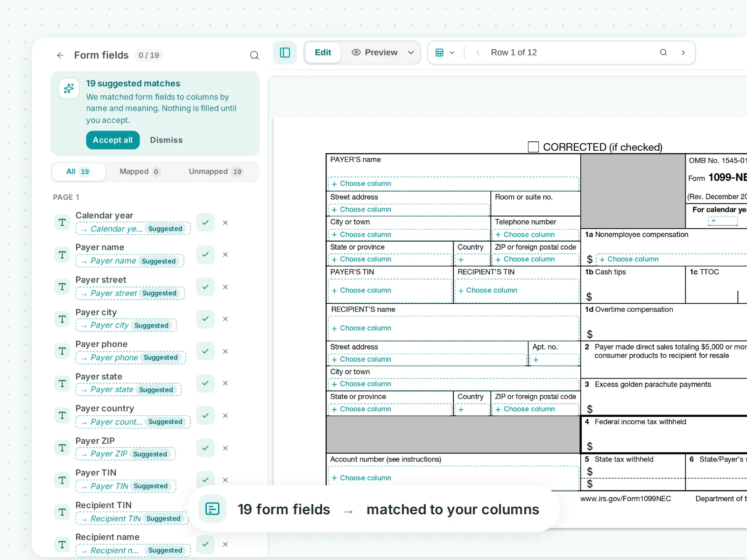Search rows with the magnifier icon

663,52
